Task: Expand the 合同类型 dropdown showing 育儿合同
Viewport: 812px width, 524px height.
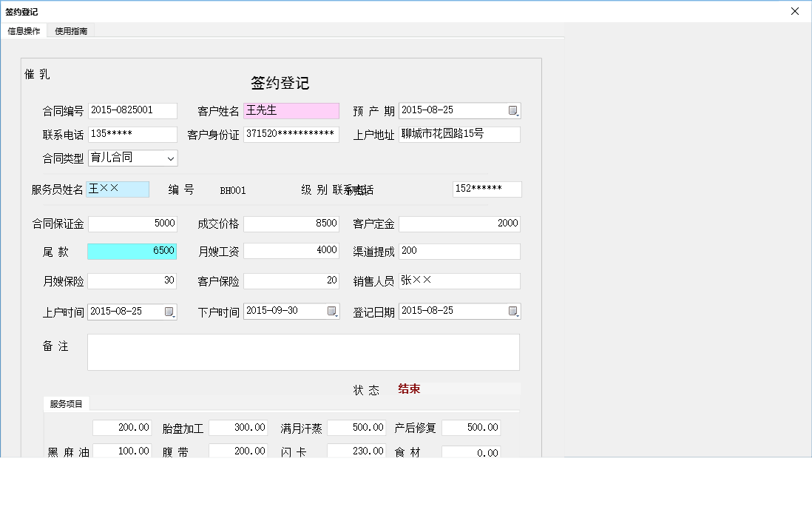Action: tap(171, 158)
